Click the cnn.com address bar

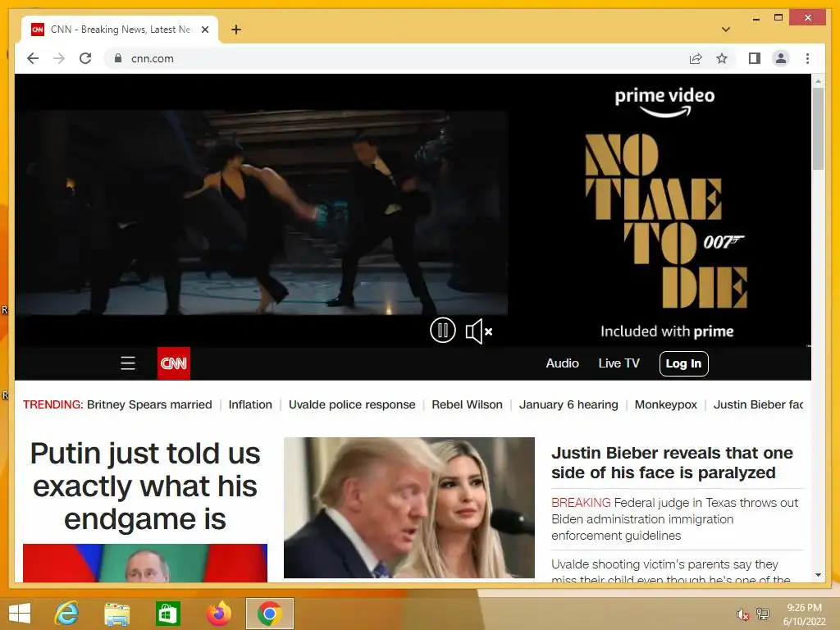click(x=396, y=58)
